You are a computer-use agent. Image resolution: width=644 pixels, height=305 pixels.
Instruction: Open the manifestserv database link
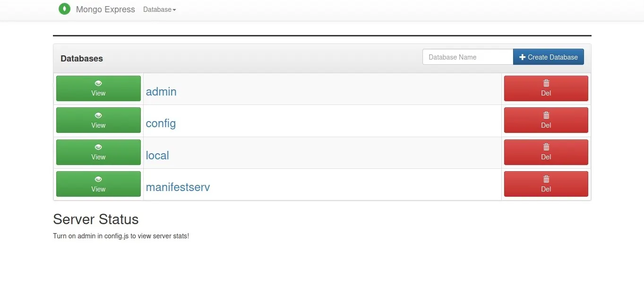click(x=178, y=187)
